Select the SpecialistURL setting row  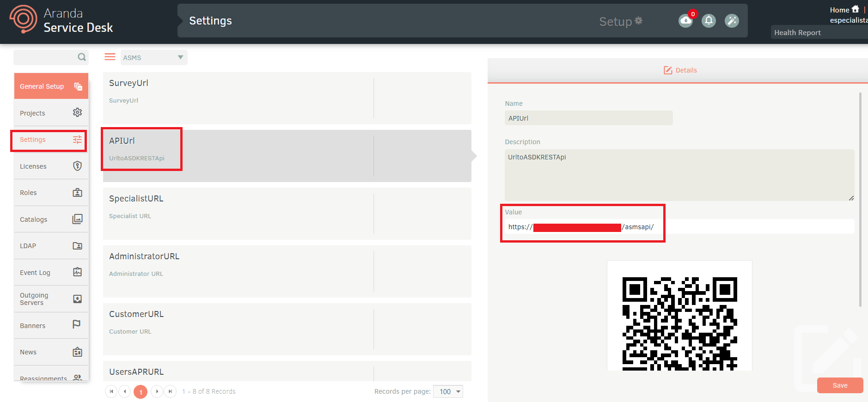click(x=287, y=213)
